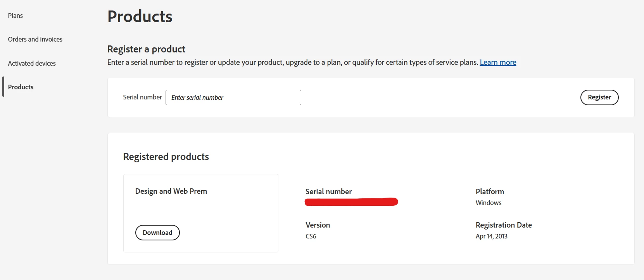Click the CS6 version value
The width and height of the screenshot is (644, 280).
311,236
